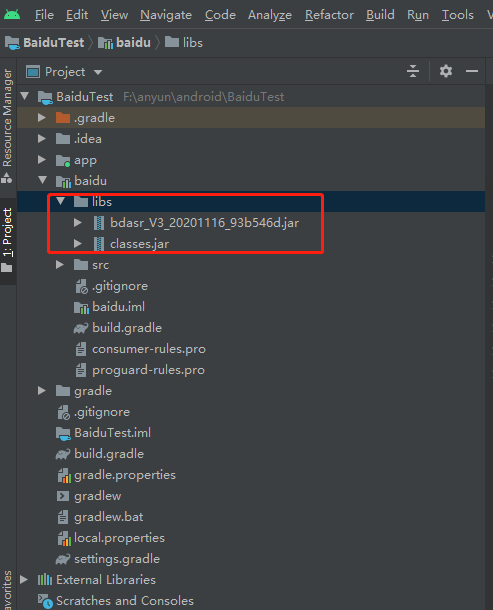Click baidu module breadcrumb
Screen dimensions: 493x610
(x=124, y=42)
